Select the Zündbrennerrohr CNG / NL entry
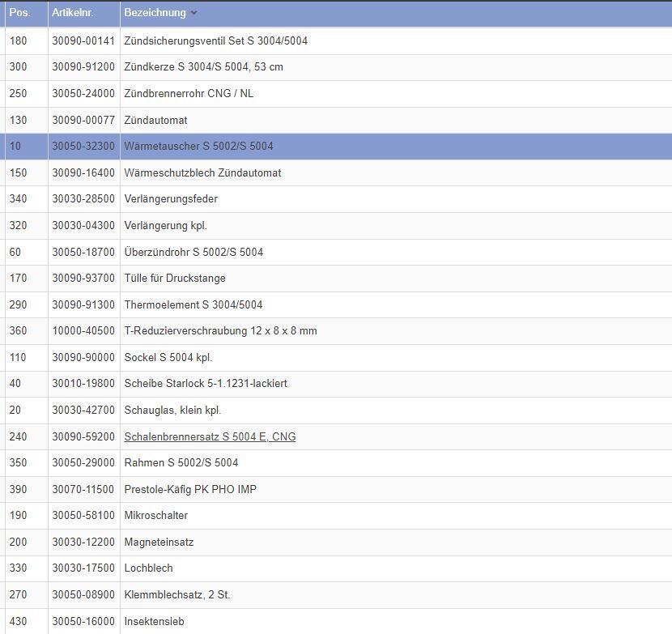 pyautogui.click(x=189, y=94)
